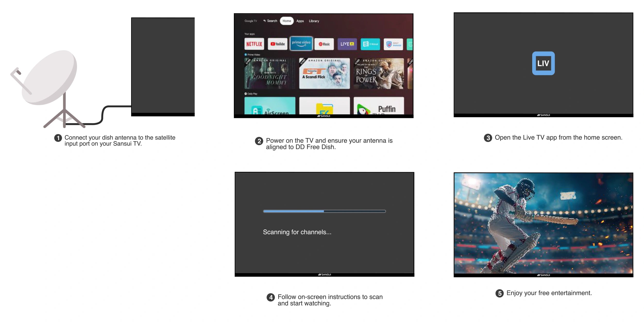
Task: Launch the YouTube app tile
Action: tap(277, 44)
